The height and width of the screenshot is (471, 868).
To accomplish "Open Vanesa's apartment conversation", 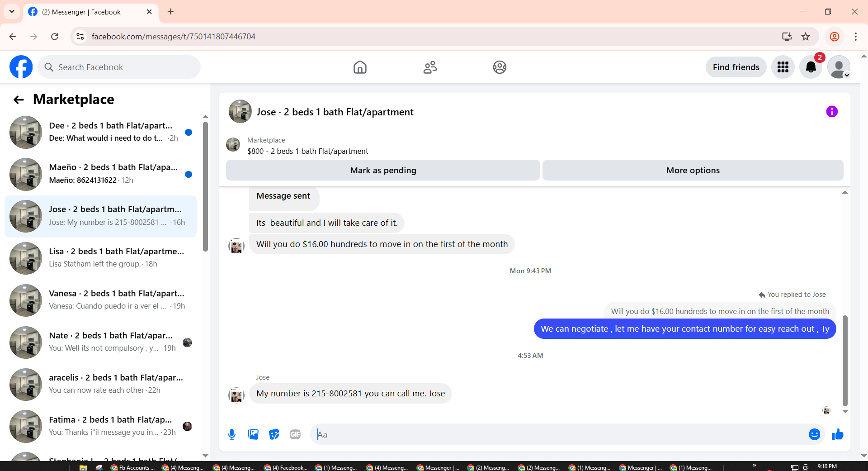I will tap(100, 300).
